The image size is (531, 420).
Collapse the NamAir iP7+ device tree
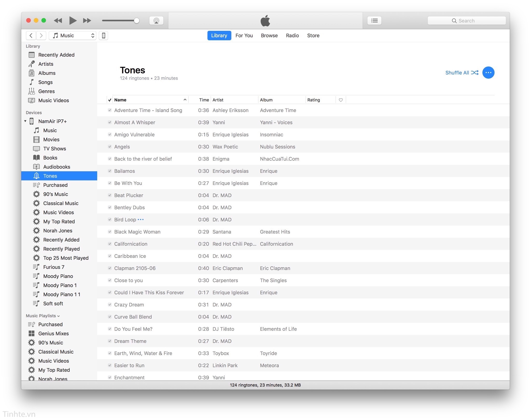click(x=25, y=121)
